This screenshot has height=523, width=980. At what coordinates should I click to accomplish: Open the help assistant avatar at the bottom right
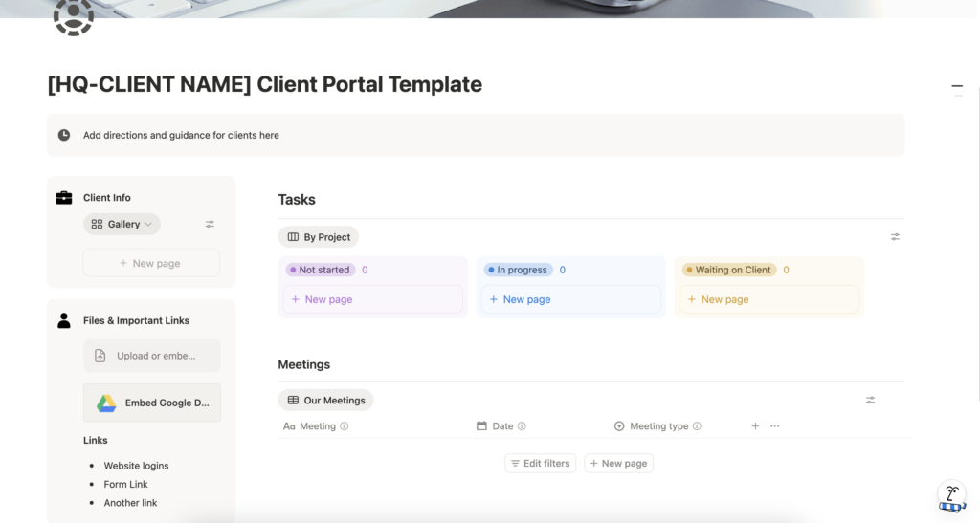coord(952,497)
